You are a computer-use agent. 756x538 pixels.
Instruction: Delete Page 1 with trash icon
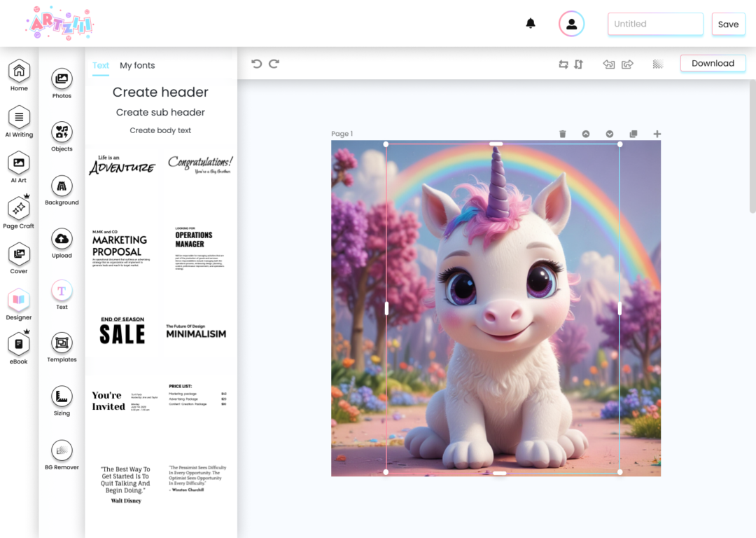point(562,134)
